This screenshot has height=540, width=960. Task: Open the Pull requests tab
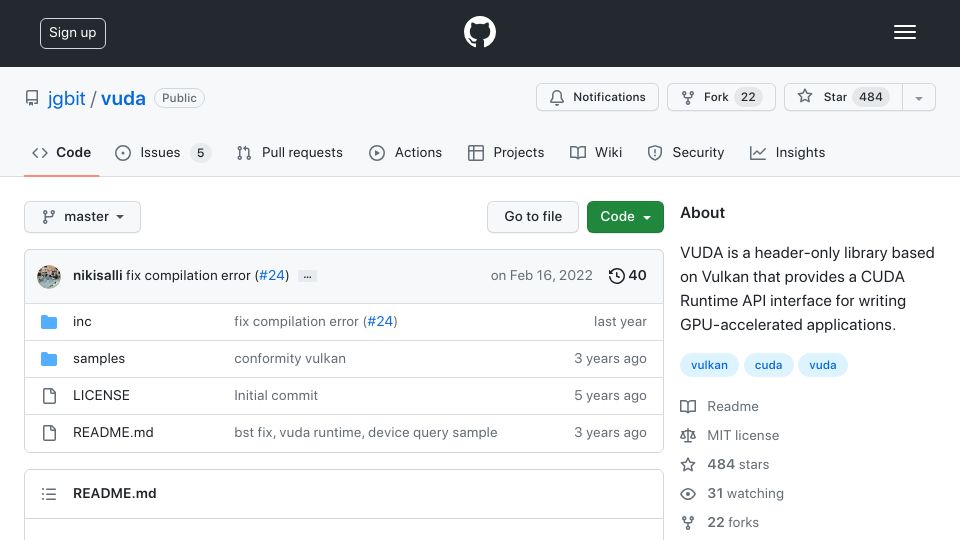click(x=290, y=152)
